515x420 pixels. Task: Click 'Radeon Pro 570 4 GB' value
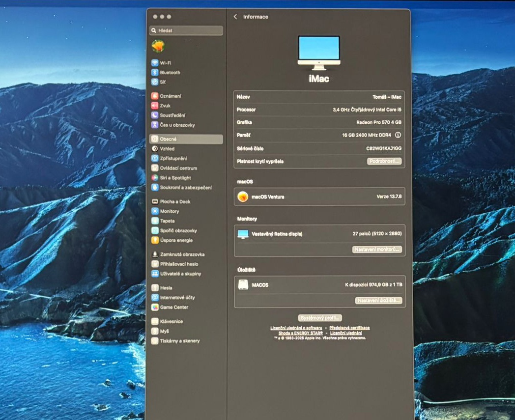pyautogui.click(x=379, y=122)
